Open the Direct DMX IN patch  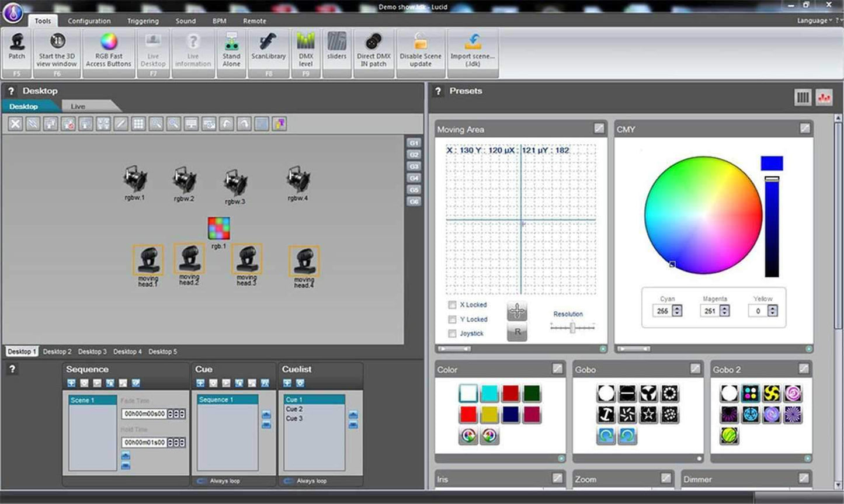pyautogui.click(x=373, y=50)
